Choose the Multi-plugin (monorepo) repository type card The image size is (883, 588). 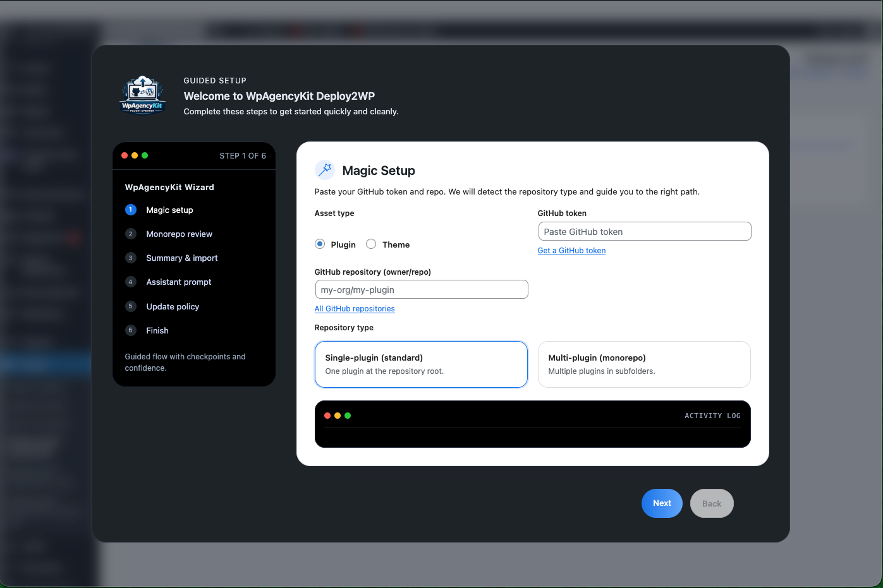click(x=644, y=364)
